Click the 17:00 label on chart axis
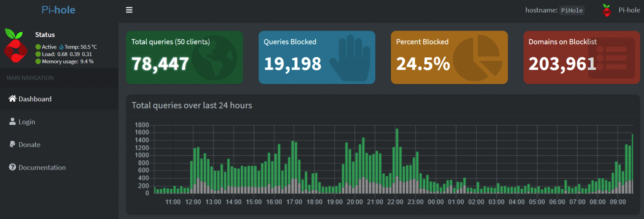The image size is (644, 219). click(x=294, y=202)
